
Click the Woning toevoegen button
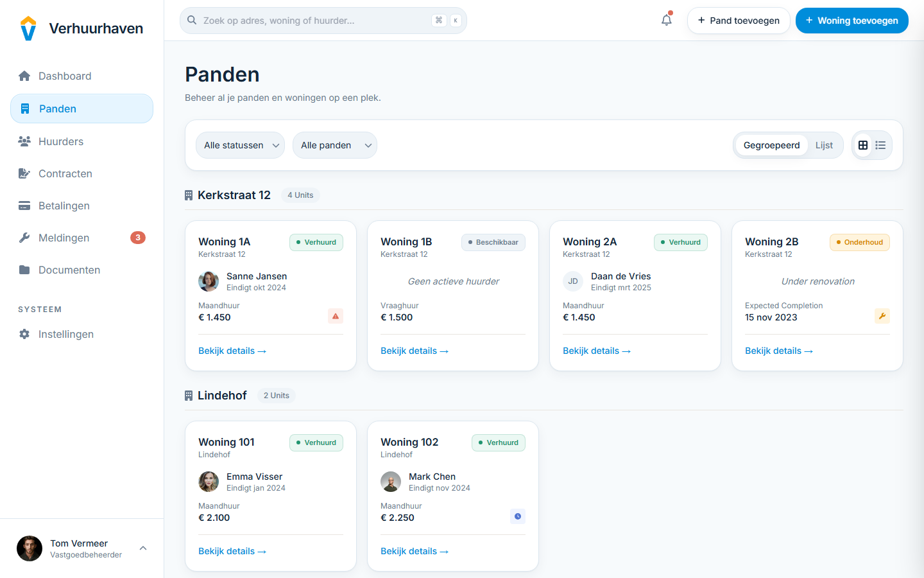coord(851,21)
